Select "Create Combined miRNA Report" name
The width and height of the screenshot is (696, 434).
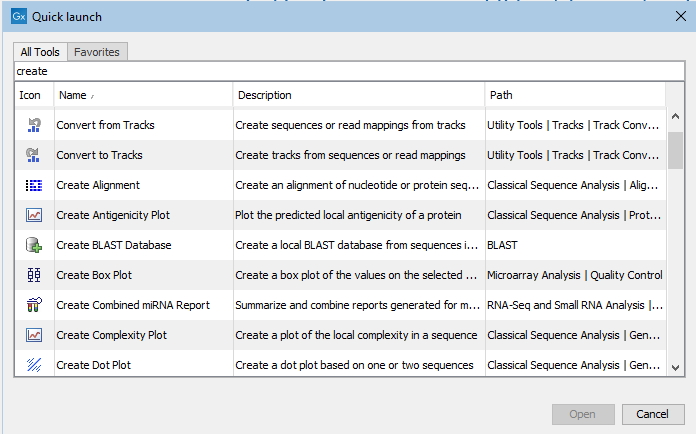coord(133,305)
